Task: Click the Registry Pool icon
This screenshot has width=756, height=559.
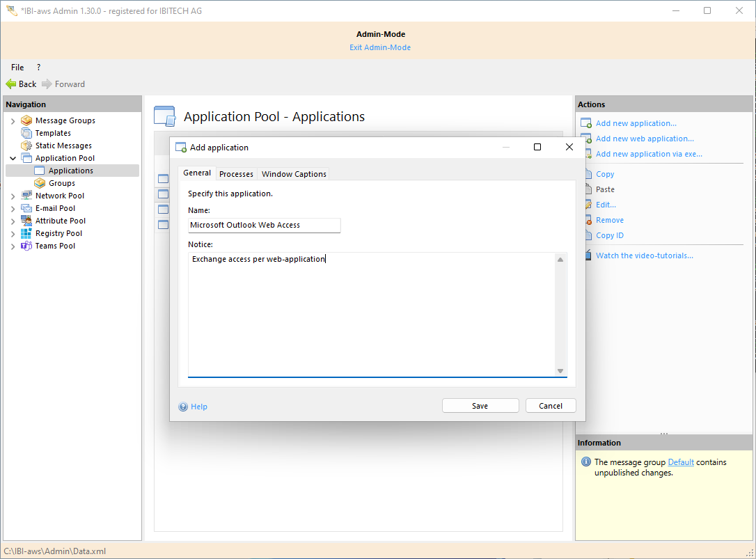Action: [x=26, y=233]
